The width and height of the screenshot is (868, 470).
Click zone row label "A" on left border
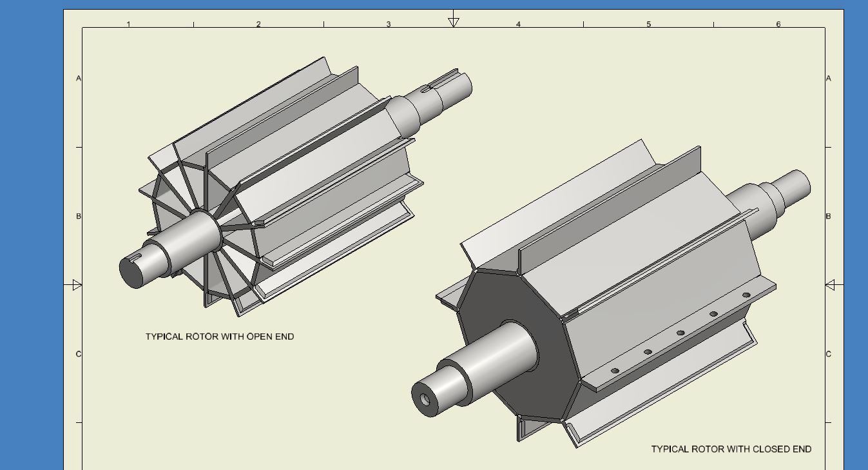[79, 78]
